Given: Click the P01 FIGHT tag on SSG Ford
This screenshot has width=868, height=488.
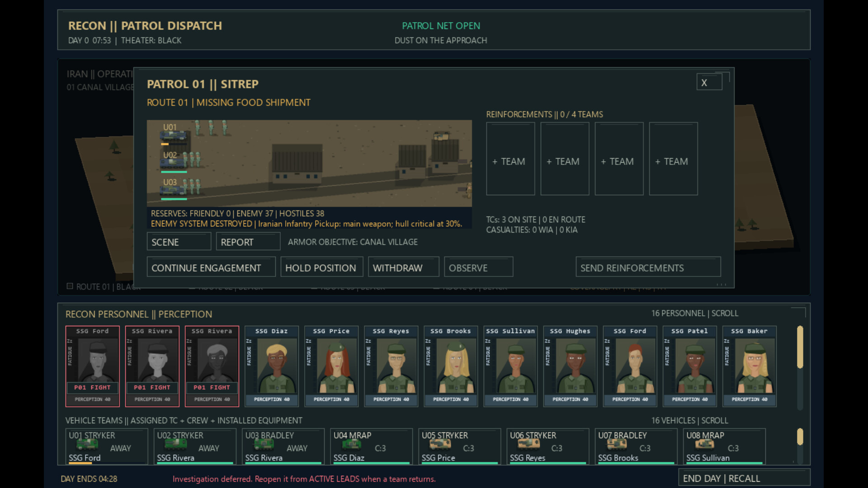Looking at the screenshot, I should (92, 387).
